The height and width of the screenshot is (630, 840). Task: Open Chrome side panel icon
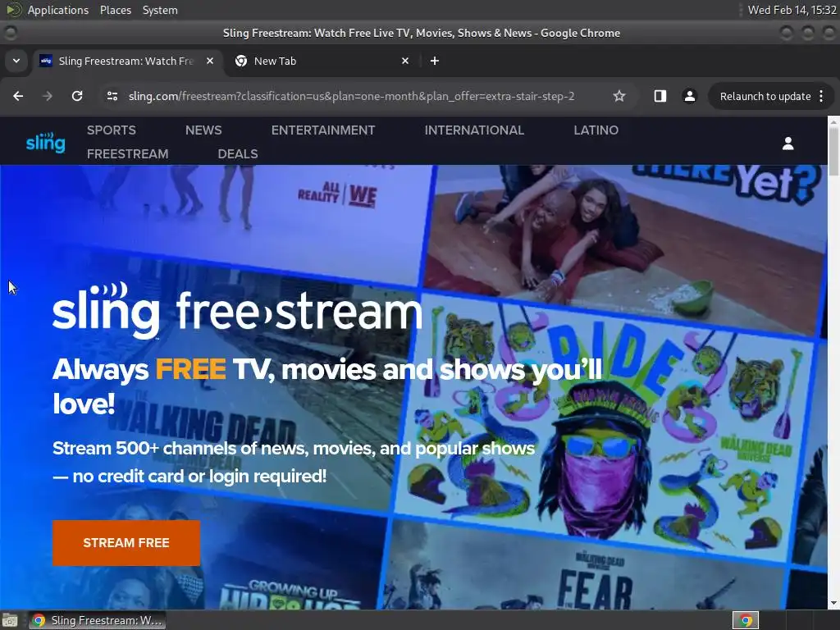pos(660,96)
